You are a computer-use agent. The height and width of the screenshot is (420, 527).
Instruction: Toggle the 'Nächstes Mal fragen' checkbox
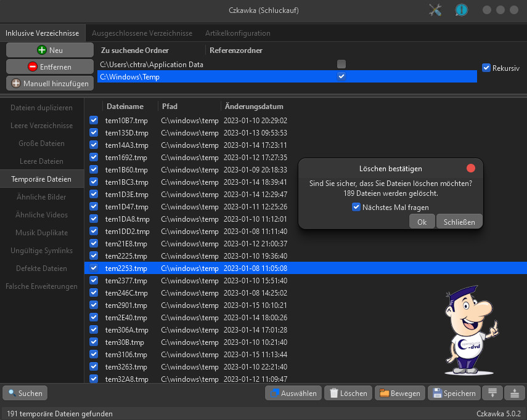(356, 208)
